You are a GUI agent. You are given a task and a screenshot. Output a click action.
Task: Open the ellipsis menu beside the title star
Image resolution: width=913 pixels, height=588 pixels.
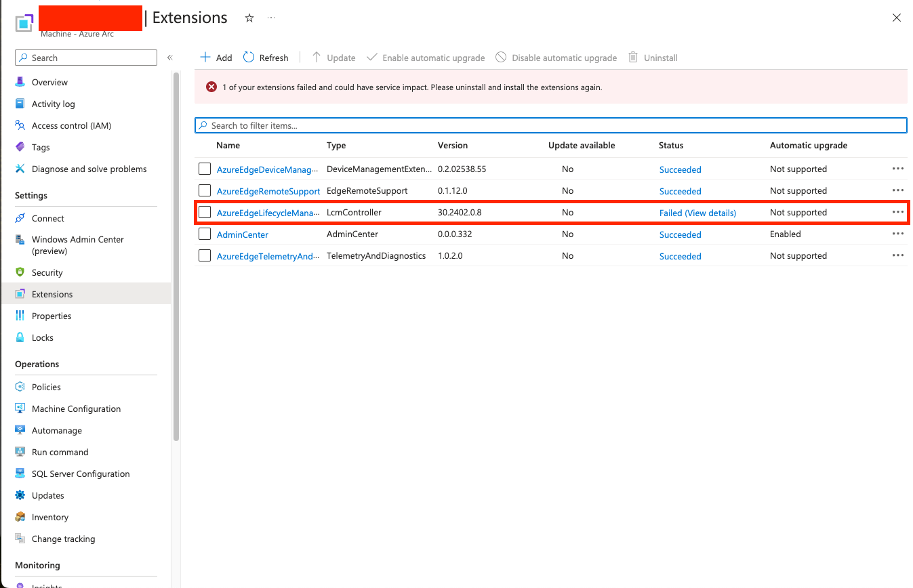[x=271, y=18]
